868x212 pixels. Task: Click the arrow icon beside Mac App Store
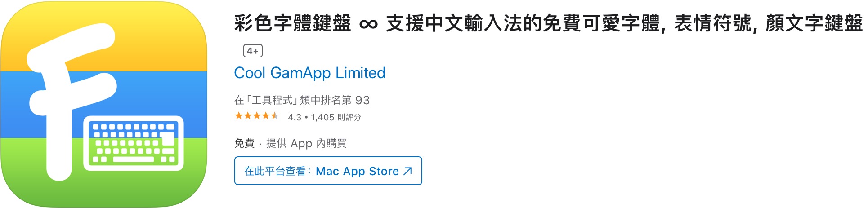(408, 171)
